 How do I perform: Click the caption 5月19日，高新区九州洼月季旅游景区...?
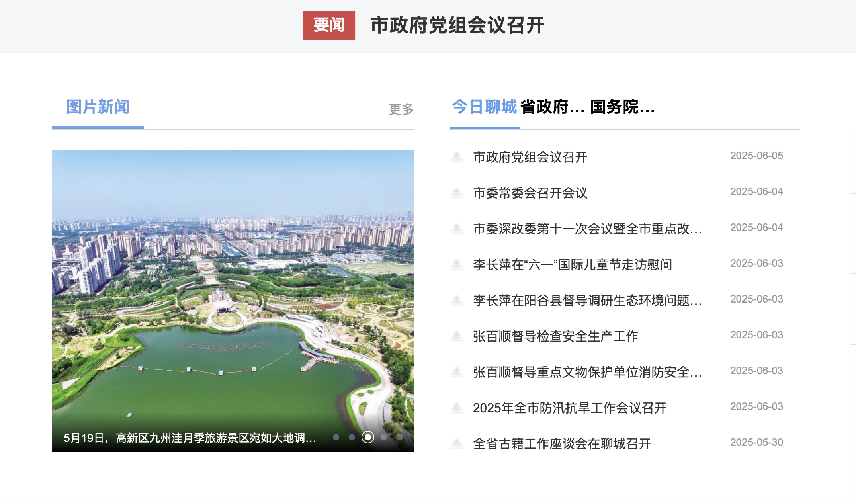click(190, 438)
